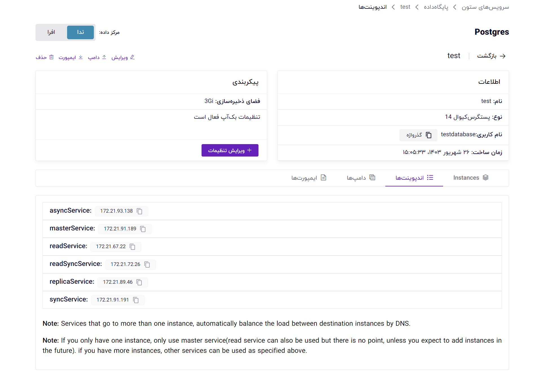
Task: Click the حذف delete link
Action: tap(45, 57)
